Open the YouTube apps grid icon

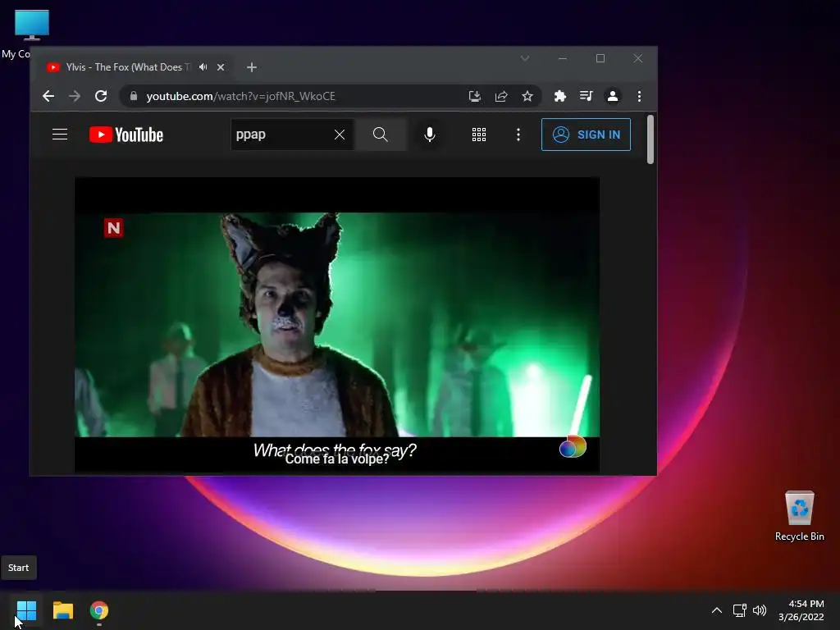479,135
